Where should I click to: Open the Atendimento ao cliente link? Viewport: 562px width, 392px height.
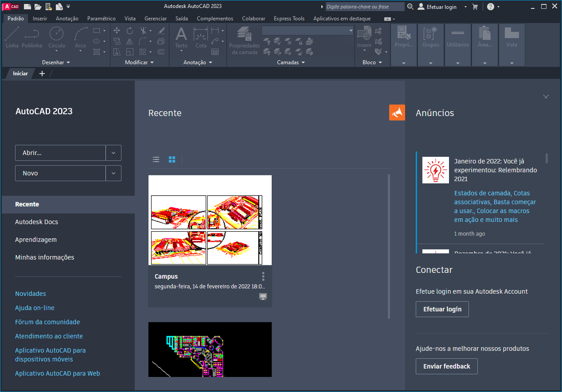click(49, 336)
